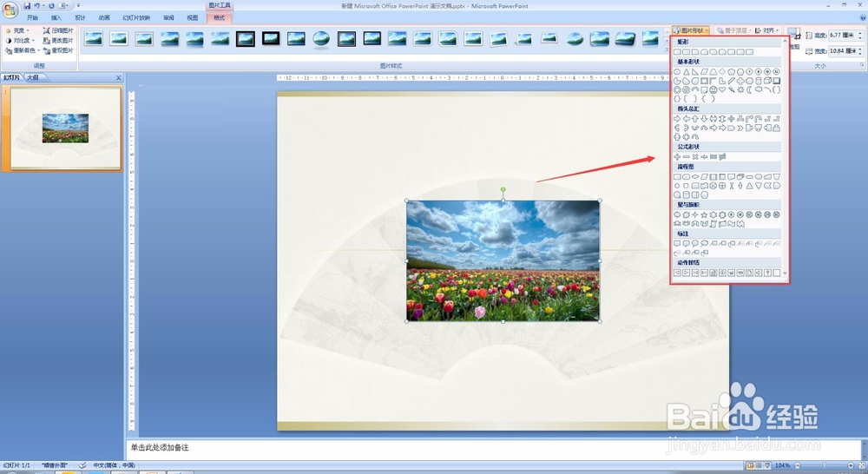Screen dimensions: 868x474
Task: Choose parallelogram in basic shapes
Action: click(x=704, y=72)
